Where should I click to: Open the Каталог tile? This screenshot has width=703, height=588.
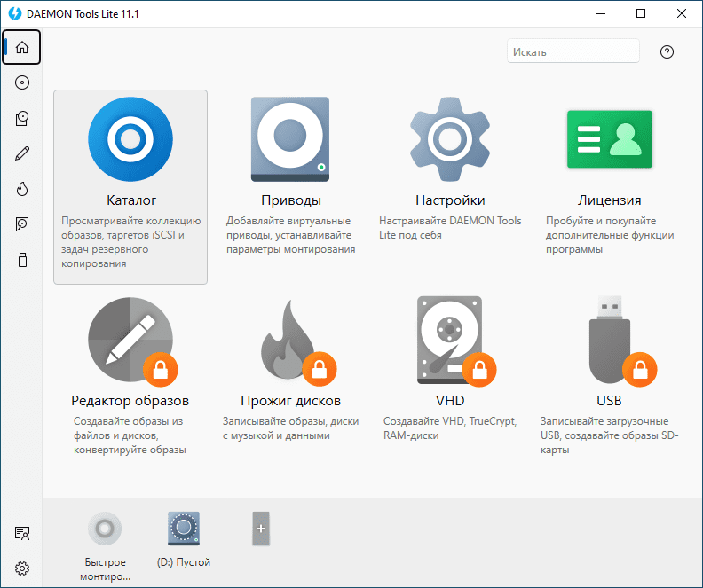click(130, 187)
